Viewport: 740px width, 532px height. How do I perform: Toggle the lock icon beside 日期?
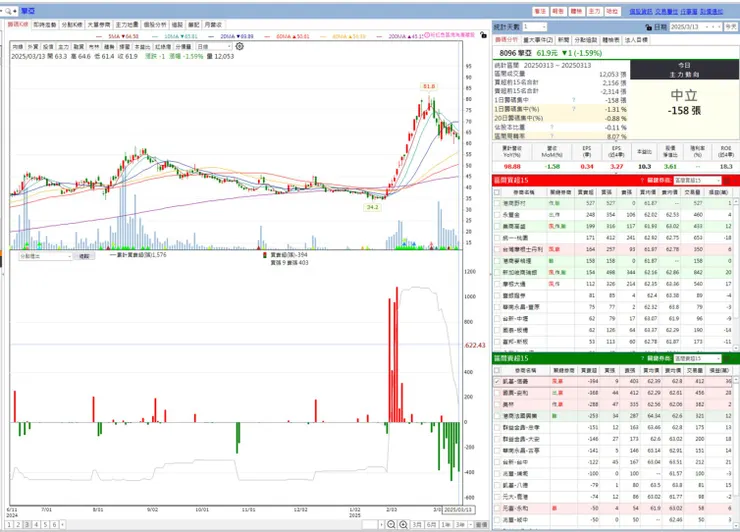[x=648, y=27]
